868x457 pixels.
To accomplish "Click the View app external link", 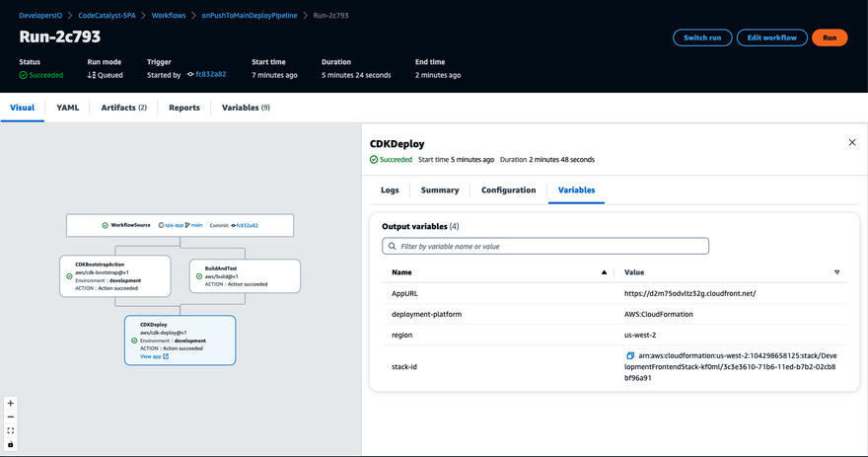I will pos(154,356).
